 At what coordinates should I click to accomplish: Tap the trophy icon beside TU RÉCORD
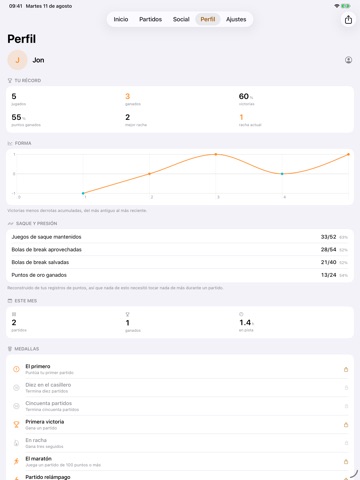10,80
